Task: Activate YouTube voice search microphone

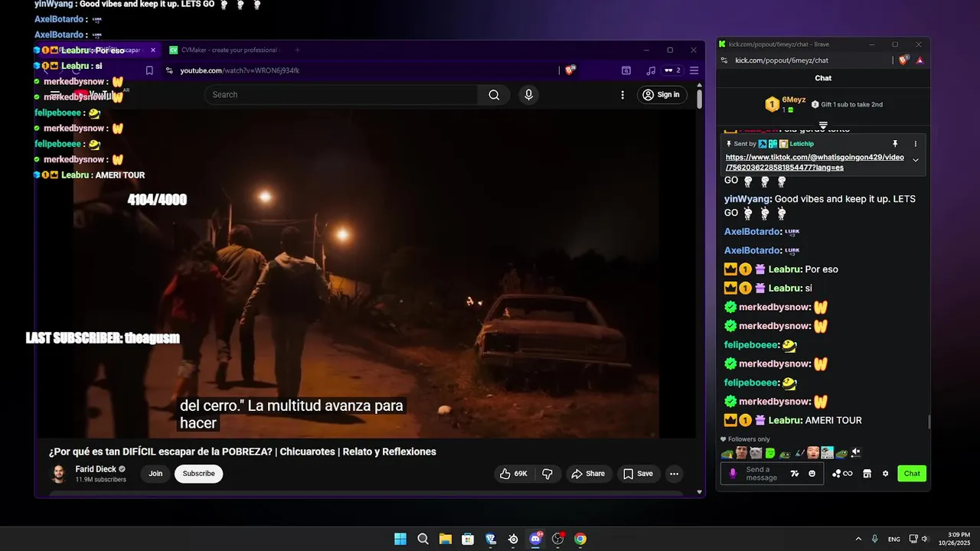Action: coord(528,95)
